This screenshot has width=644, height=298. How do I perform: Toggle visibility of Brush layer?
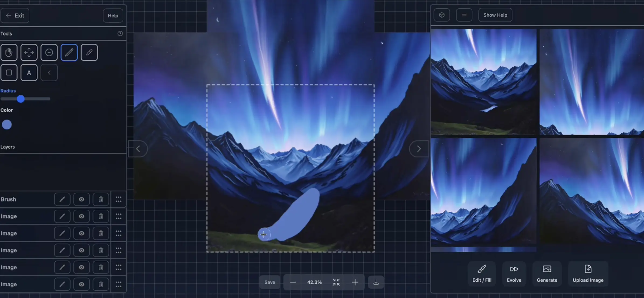81,199
